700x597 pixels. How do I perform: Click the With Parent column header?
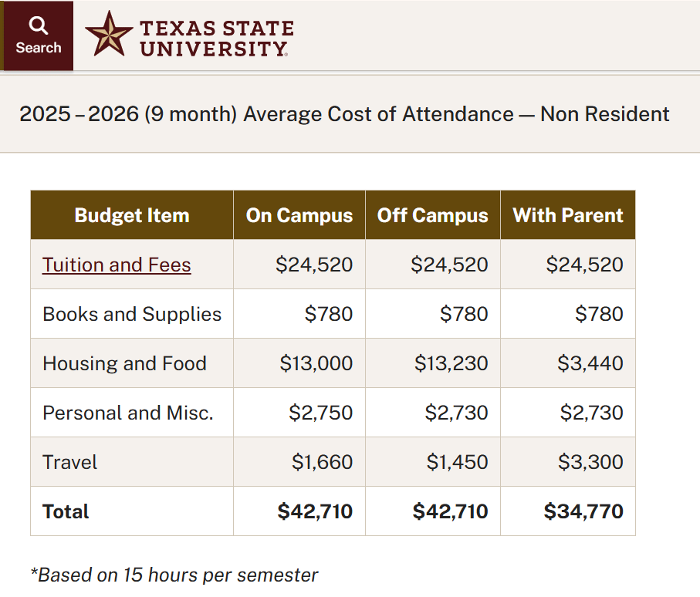pyautogui.click(x=568, y=215)
